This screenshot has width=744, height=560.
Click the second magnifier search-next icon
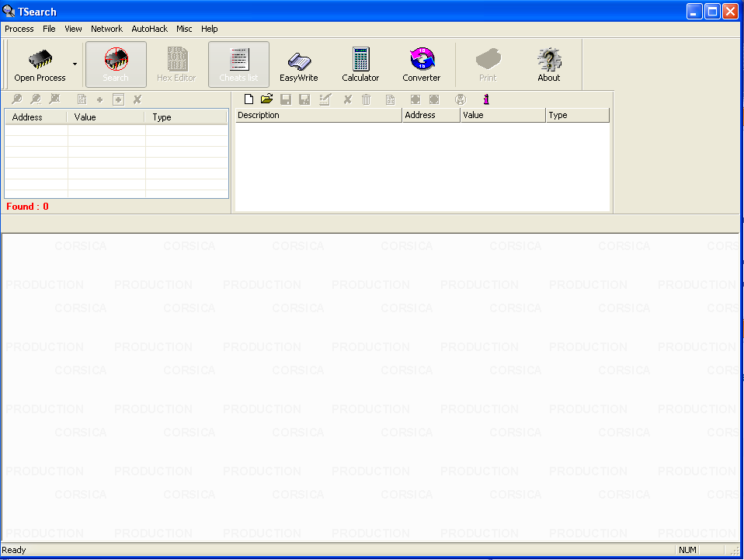click(x=36, y=99)
